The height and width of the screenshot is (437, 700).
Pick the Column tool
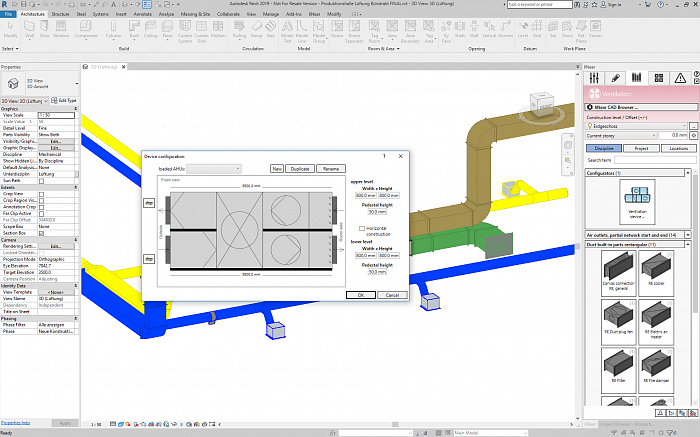click(x=113, y=29)
